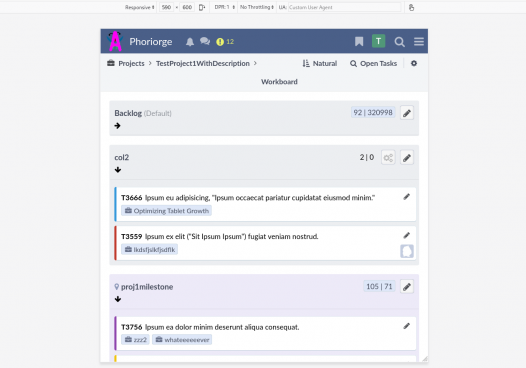Image resolution: width=526 pixels, height=368 pixels.
Task: Collapse the proj1milestone column arrow
Action: 118,299
